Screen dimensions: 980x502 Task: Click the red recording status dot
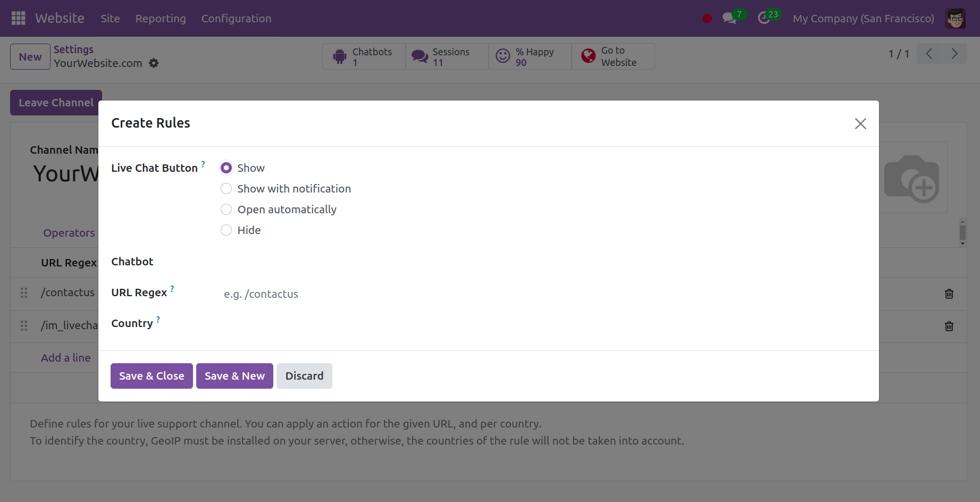coord(707,19)
